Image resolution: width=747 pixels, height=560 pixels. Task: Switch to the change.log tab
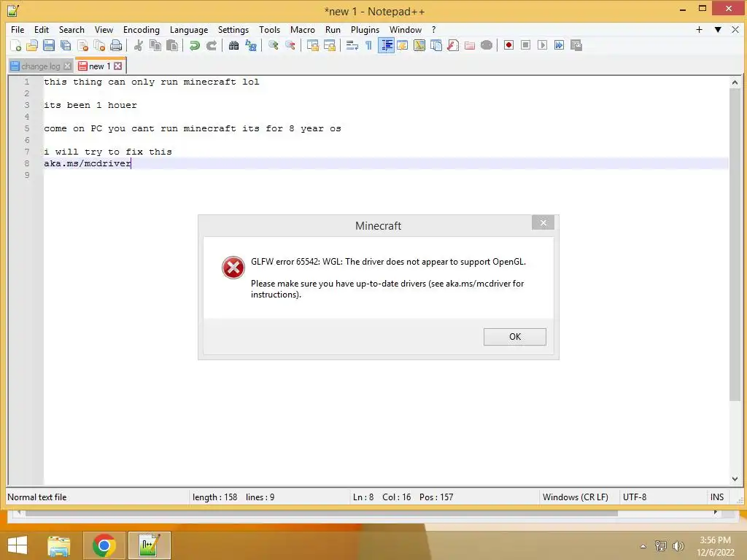tap(41, 66)
